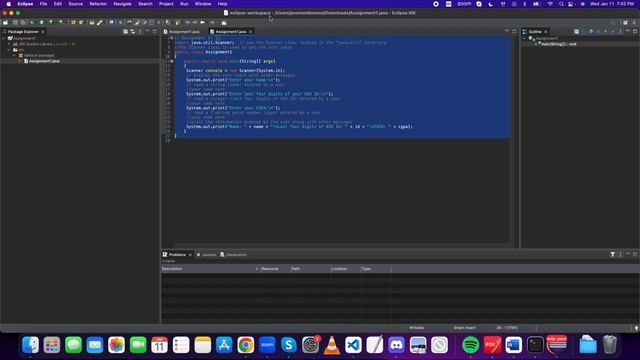
Task: Open Discord from the Dock
Action: [396, 345]
